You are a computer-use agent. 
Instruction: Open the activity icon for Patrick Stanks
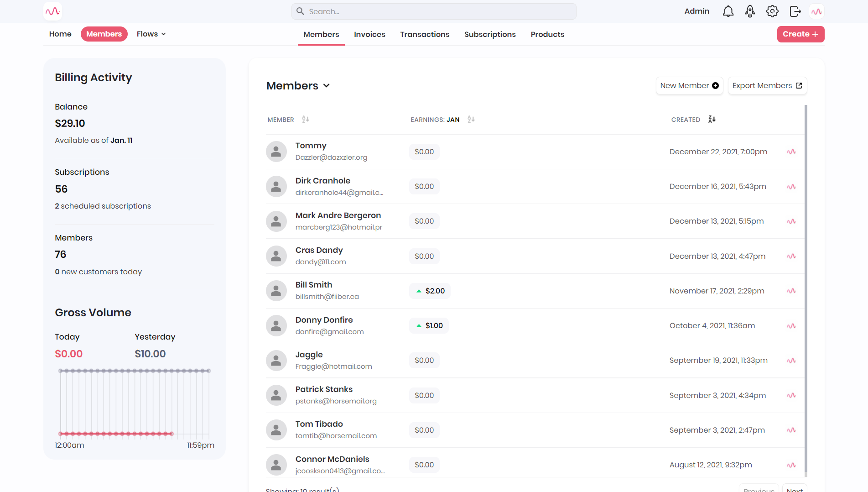click(791, 396)
